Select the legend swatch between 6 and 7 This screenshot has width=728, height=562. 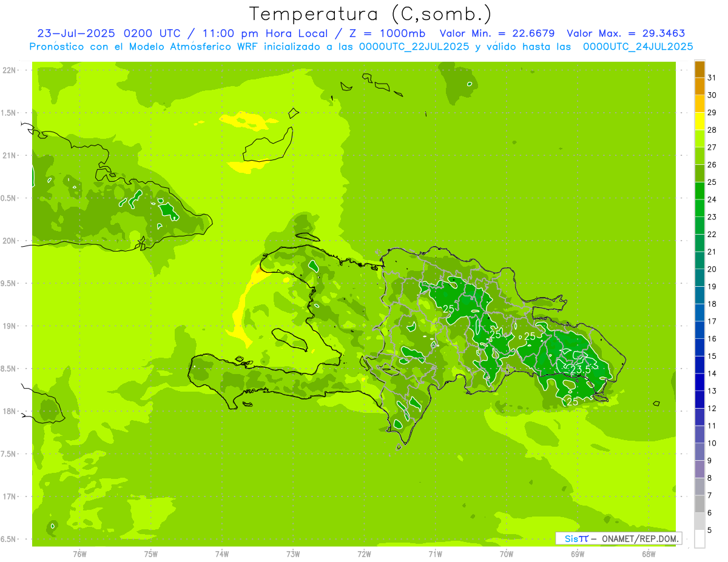coord(699,504)
